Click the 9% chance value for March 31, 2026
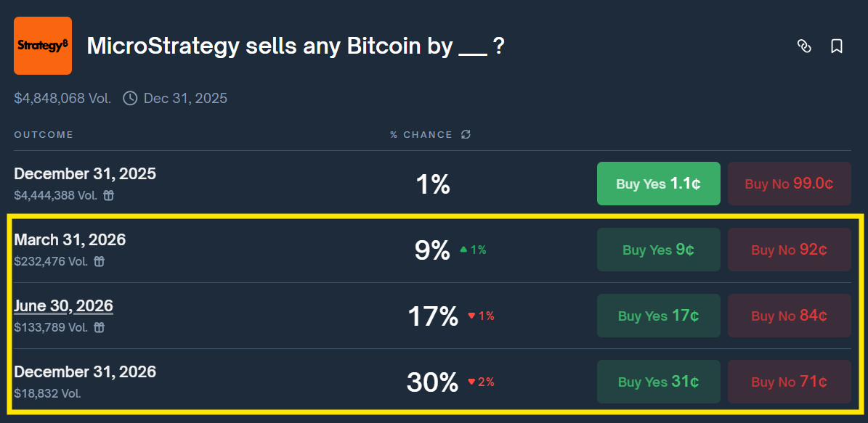Image resolution: width=868 pixels, height=423 pixels. (x=431, y=250)
